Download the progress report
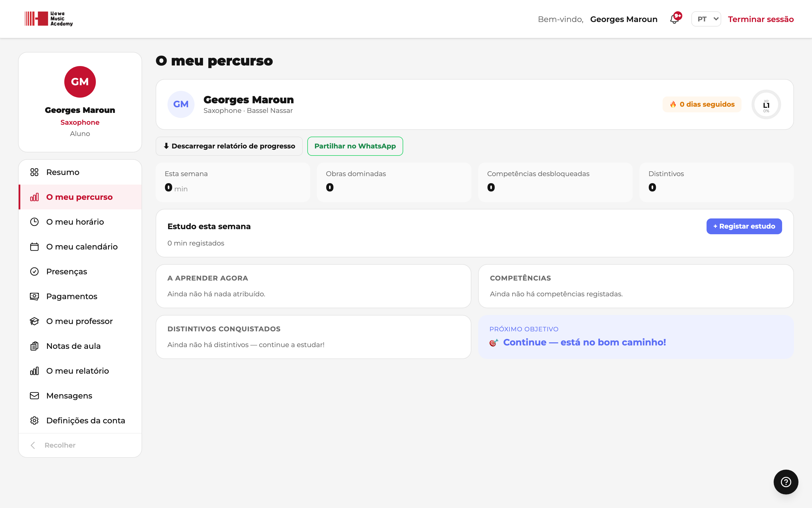The image size is (812, 508). pos(229,146)
